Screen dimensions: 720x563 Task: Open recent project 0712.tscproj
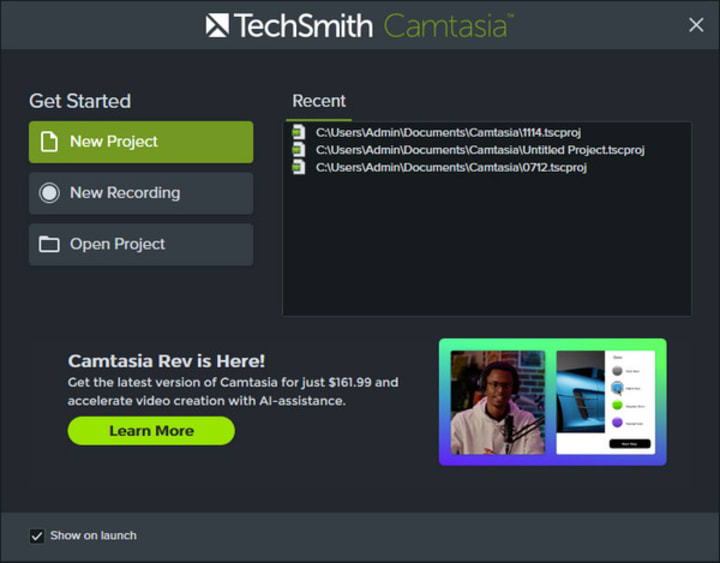pyautogui.click(x=451, y=168)
